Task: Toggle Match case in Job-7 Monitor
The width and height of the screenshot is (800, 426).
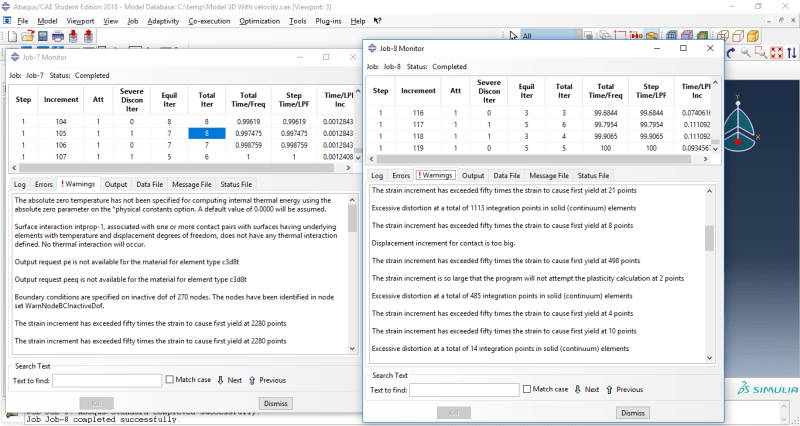Action: [x=170, y=380]
